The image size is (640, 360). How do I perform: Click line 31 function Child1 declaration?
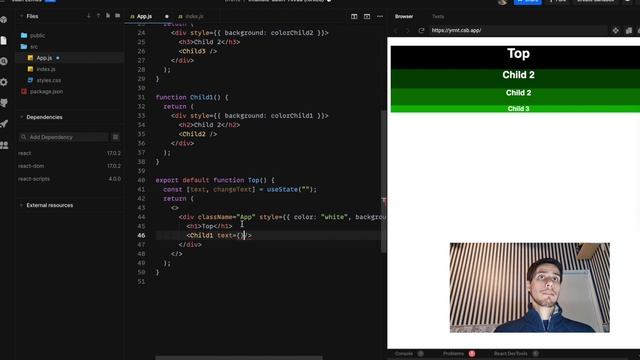point(192,97)
